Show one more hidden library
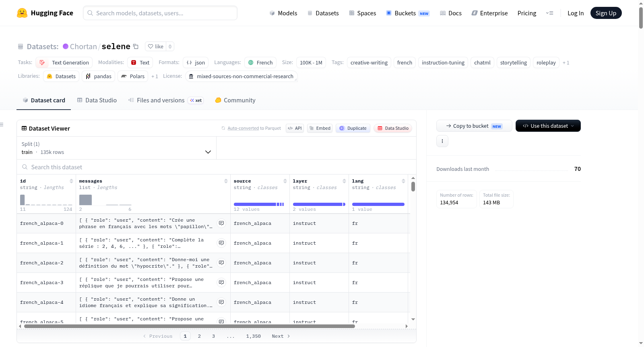This screenshot has width=644, height=347. pos(155,77)
